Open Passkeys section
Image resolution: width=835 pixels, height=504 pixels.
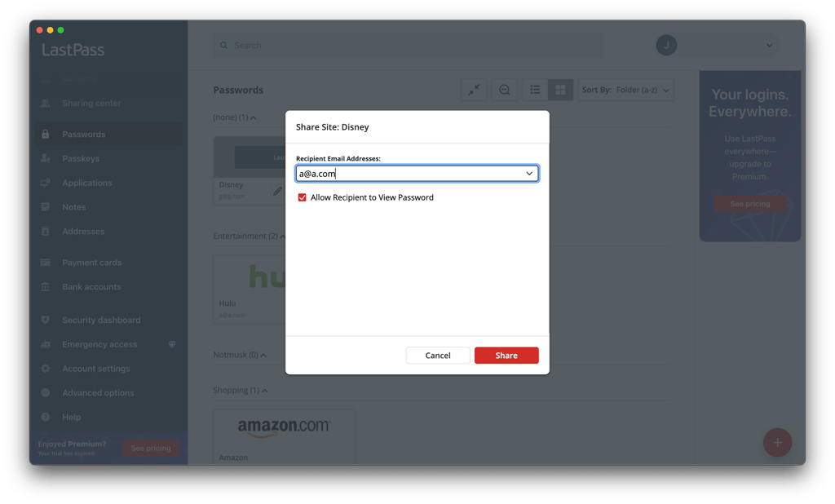click(x=81, y=159)
